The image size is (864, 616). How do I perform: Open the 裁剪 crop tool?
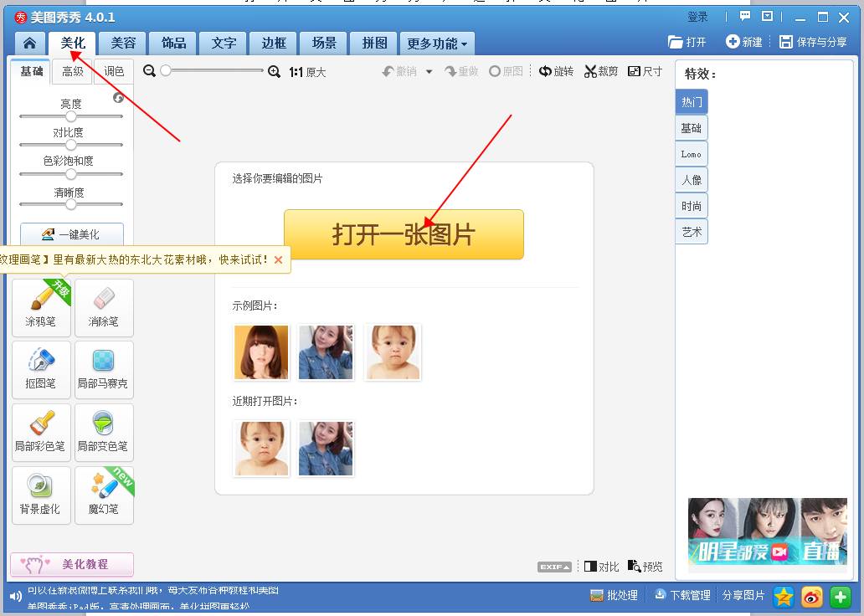click(x=600, y=71)
